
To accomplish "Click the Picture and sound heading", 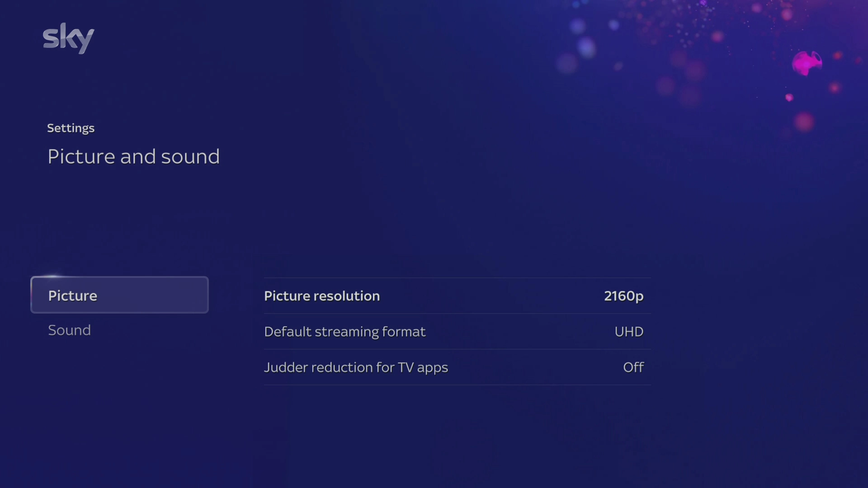I will pos(133,157).
